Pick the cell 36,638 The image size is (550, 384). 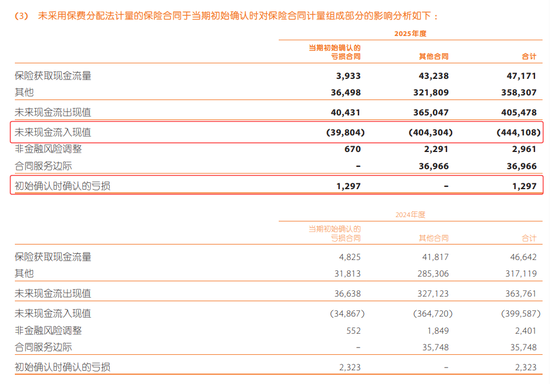pos(347,294)
